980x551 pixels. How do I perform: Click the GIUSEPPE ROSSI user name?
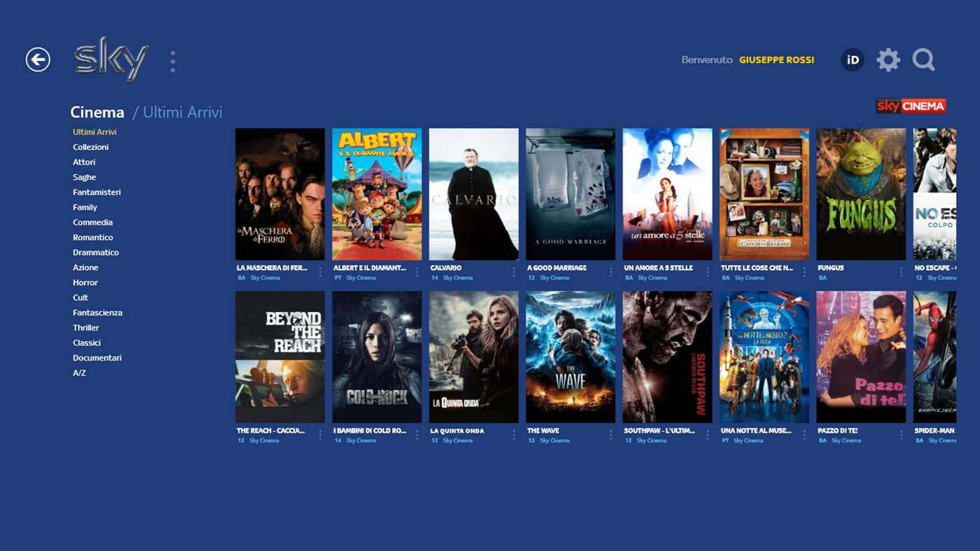(x=777, y=60)
